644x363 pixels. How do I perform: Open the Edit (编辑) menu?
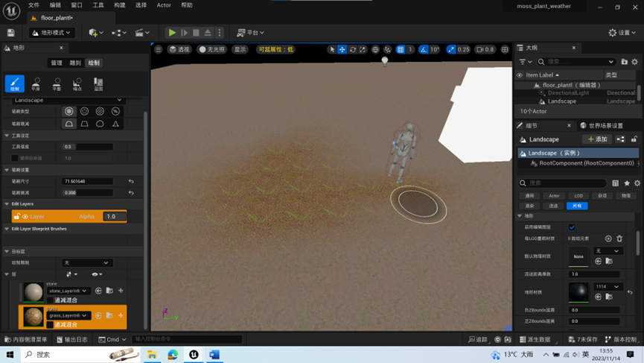[55, 5]
